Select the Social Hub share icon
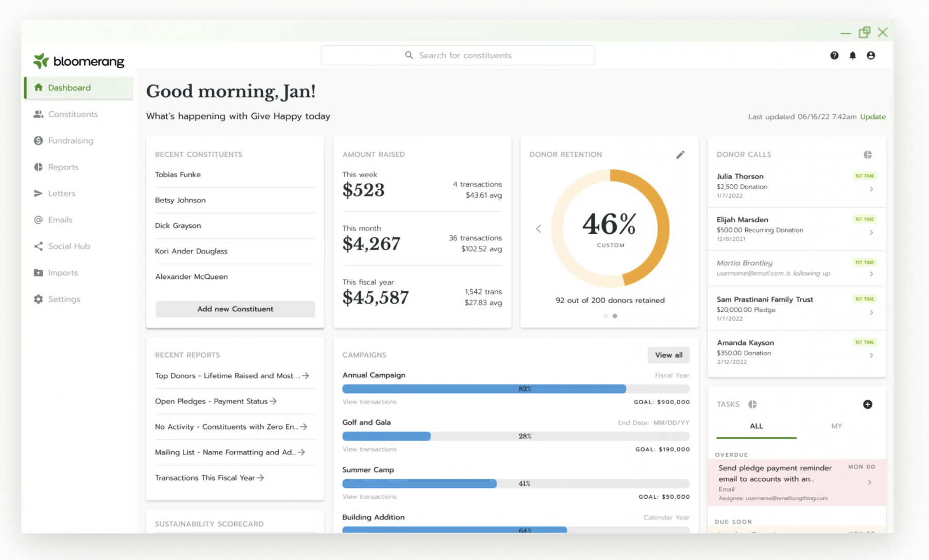929x560 pixels. point(38,246)
